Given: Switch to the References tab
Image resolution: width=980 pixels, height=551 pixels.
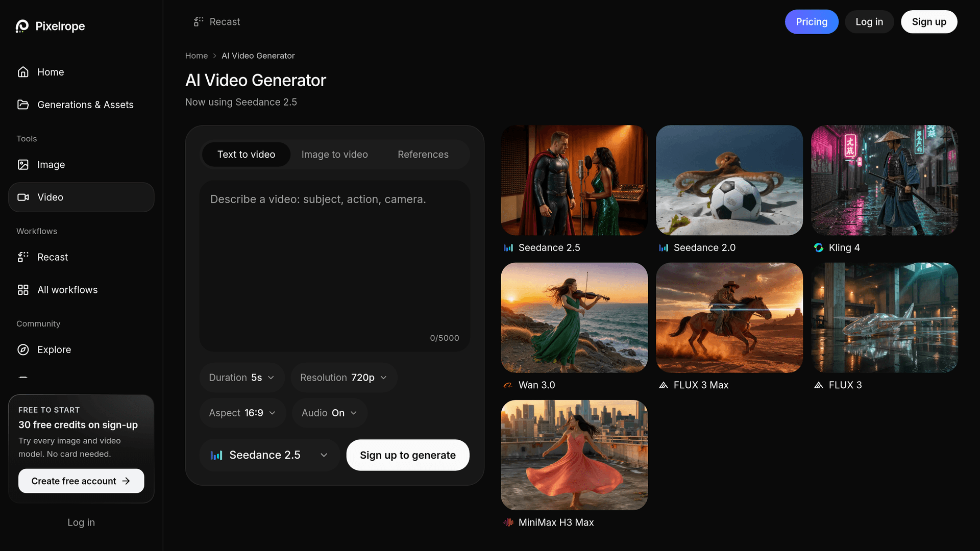Looking at the screenshot, I should [423, 155].
